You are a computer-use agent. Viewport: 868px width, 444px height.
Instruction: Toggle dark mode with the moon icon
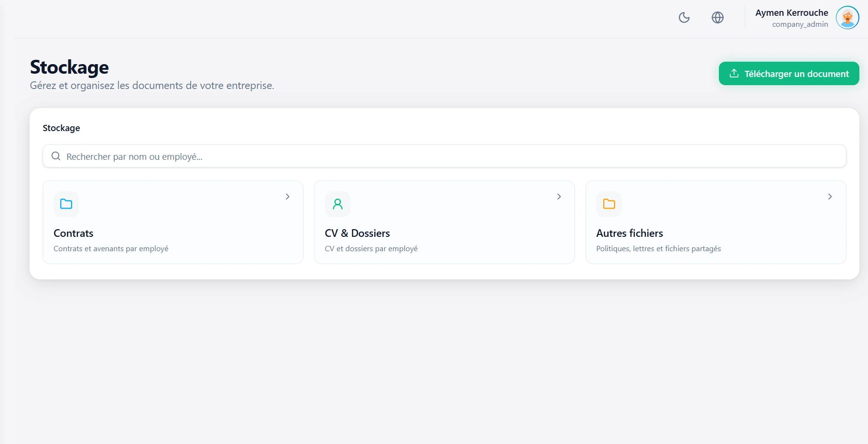[684, 18]
